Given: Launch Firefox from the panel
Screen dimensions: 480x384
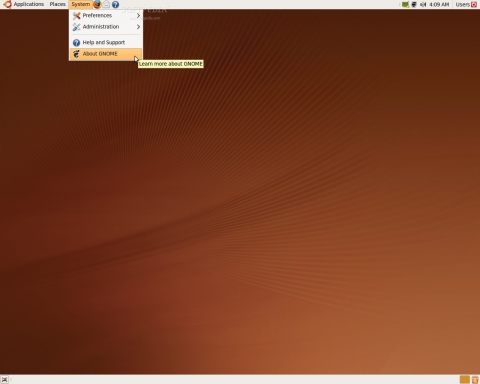Looking at the screenshot, I should coord(97,4).
